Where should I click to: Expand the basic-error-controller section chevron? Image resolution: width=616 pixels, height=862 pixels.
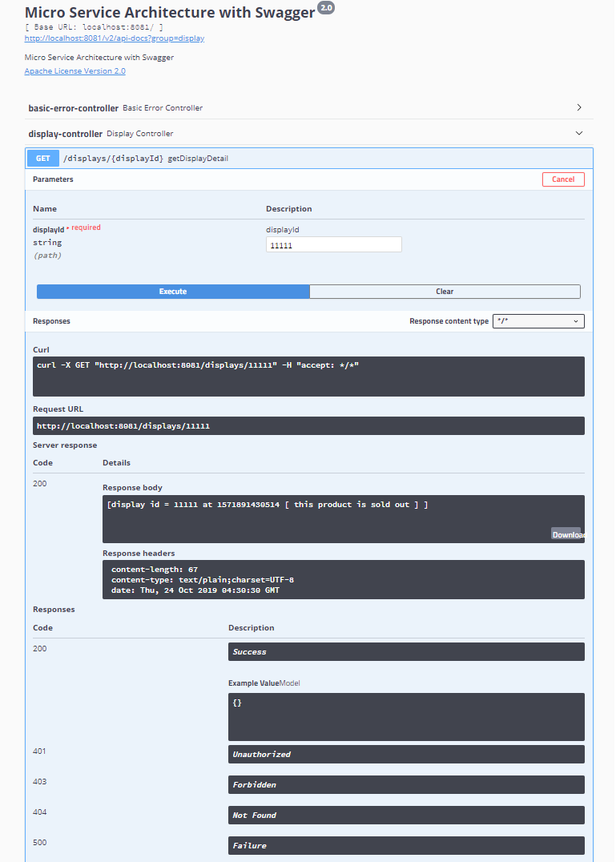click(579, 107)
